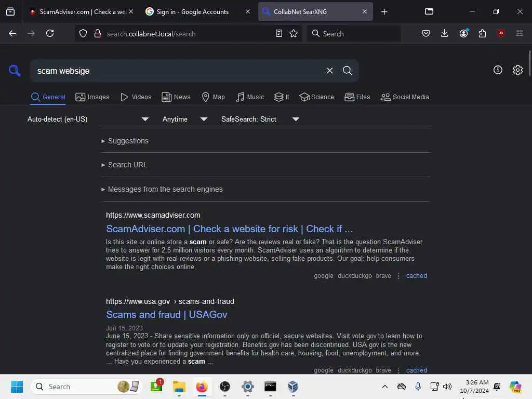Click the browser address bar
The width and height of the screenshot is (532, 399).
click(188, 34)
